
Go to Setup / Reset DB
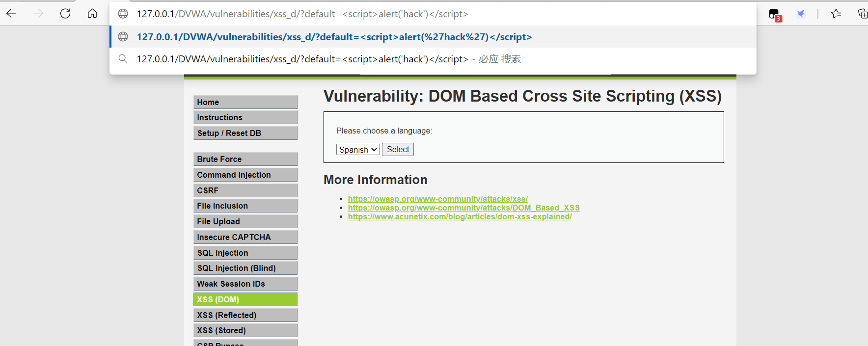[245, 133]
